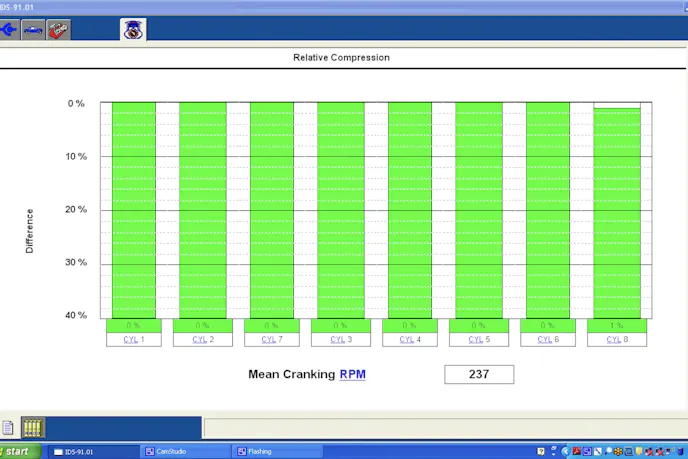688x459 pixels.
Task: Click the green bar for cylinder 1
Action: [134, 210]
